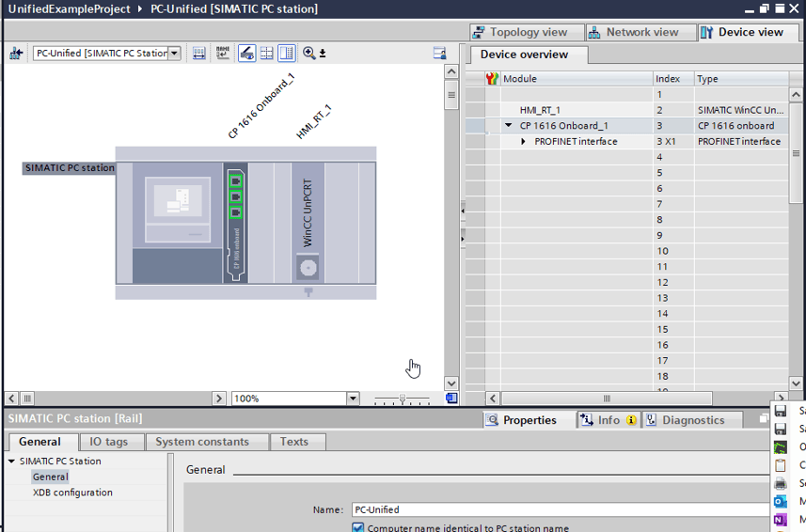Screen dimensions: 806x532
Task: Open the Properties tab
Action: (x=529, y=420)
